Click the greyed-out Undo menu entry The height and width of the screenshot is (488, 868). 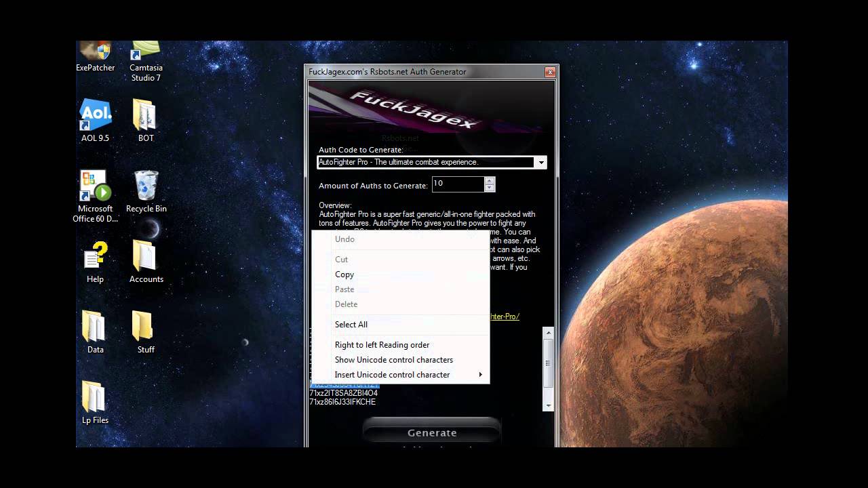[x=400, y=239]
